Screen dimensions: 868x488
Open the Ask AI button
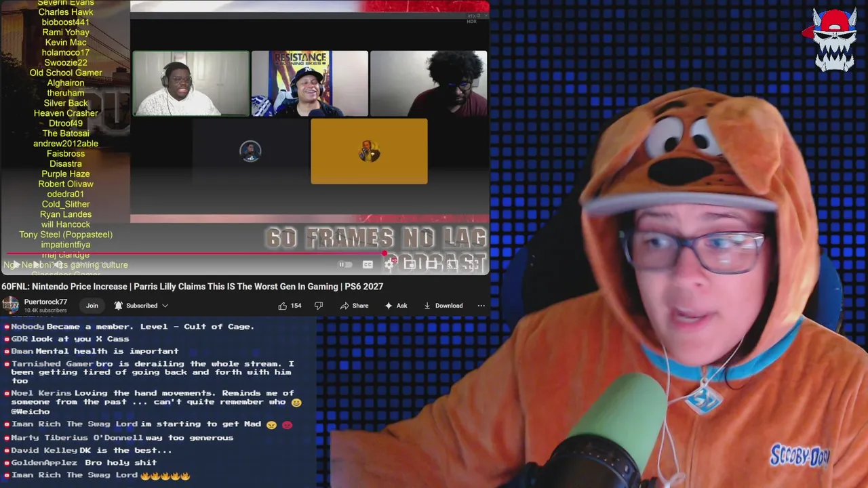point(396,306)
